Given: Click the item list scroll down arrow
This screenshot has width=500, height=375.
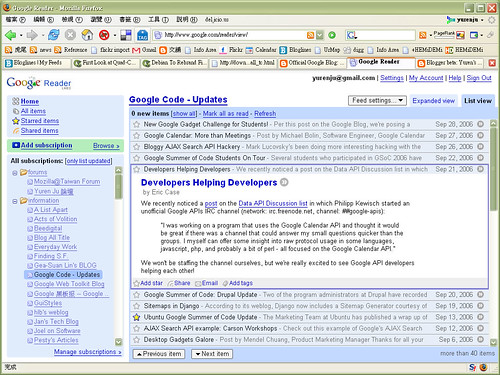Looking at the screenshot, I should click(x=493, y=342).
